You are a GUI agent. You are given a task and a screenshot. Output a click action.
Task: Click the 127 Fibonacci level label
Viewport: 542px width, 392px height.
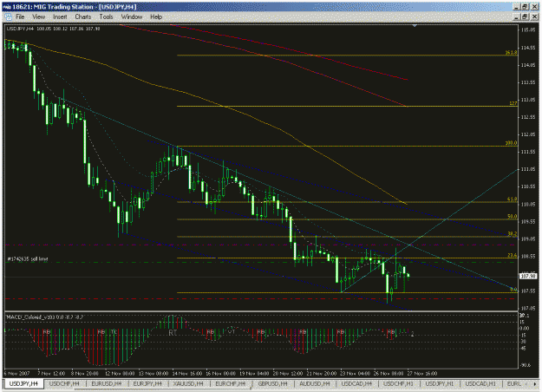pyautogui.click(x=513, y=103)
